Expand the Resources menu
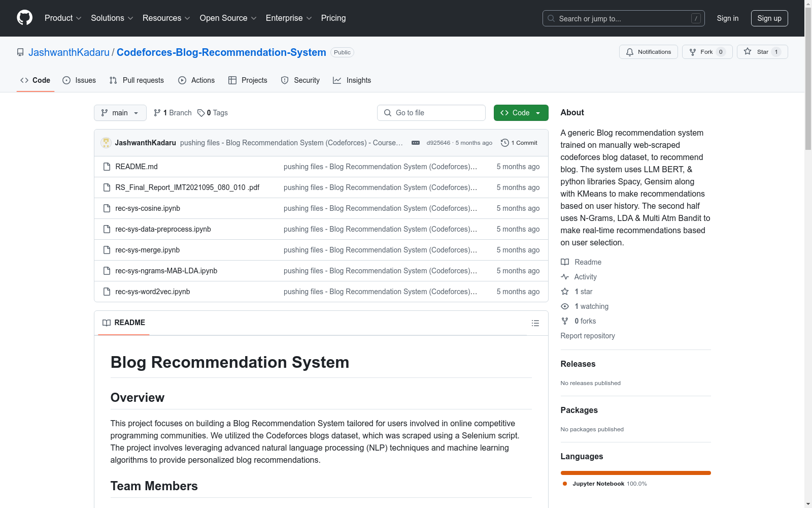The width and height of the screenshot is (812, 508). [x=166, y=18]
